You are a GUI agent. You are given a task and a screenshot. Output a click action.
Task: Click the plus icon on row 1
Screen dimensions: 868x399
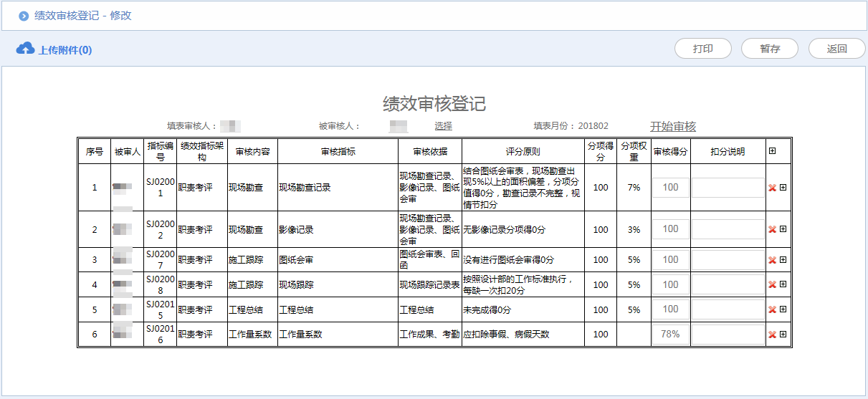pyautogui.click(x=783, y=188)
